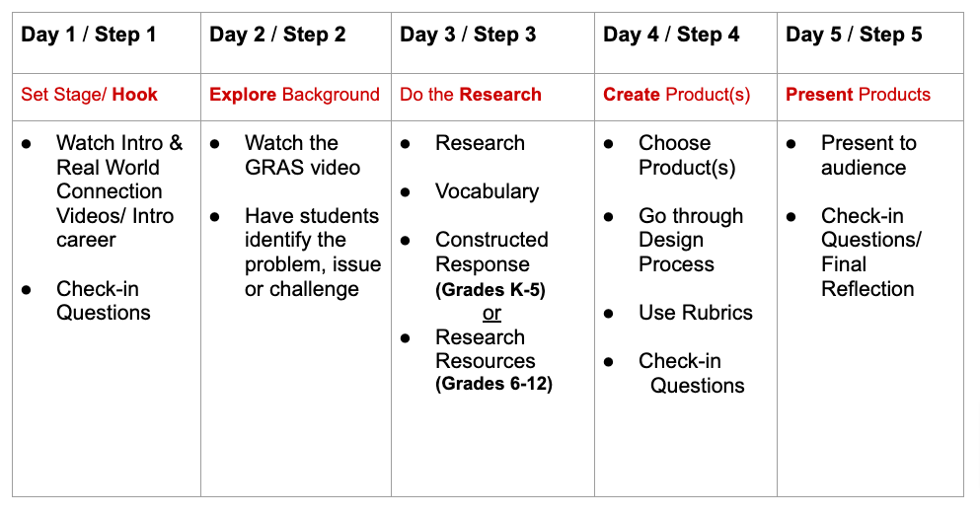Select the Day 4 / Step 4 heading

pyautogui.click(x=671, y=35)
